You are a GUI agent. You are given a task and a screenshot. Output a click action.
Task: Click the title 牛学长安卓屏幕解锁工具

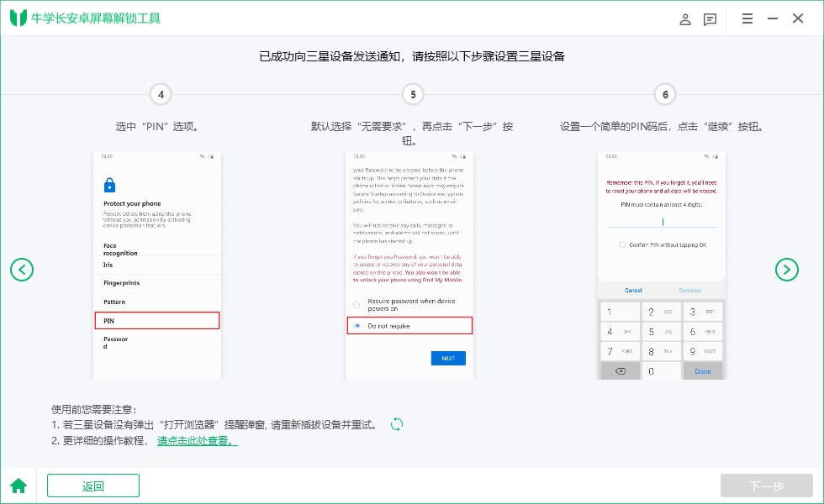coord(96,18)
